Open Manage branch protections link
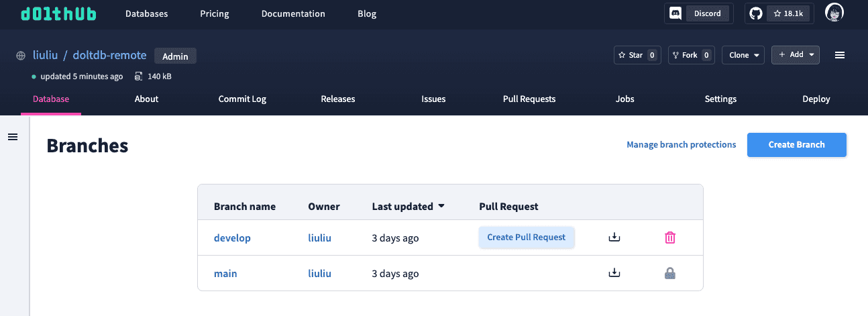 (x=682, y=144)
